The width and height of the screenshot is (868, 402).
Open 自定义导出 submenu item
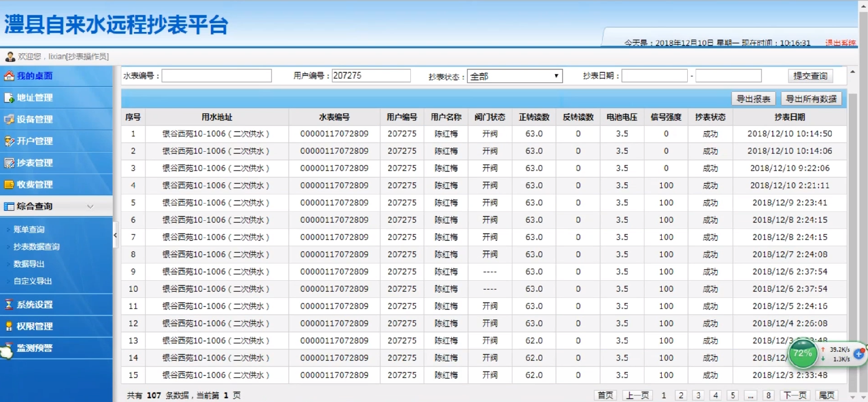click(33, 281)
